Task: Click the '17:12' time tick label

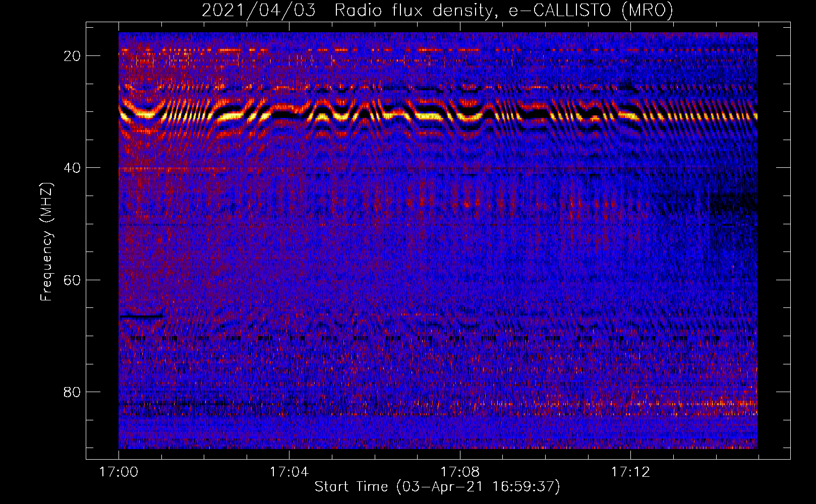Action: click(630, 472)
